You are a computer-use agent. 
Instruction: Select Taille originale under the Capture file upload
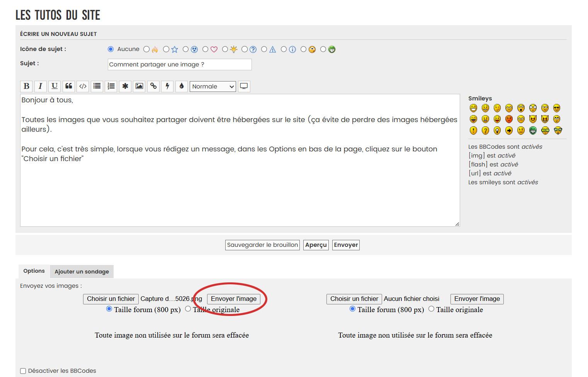pos(188,309)
